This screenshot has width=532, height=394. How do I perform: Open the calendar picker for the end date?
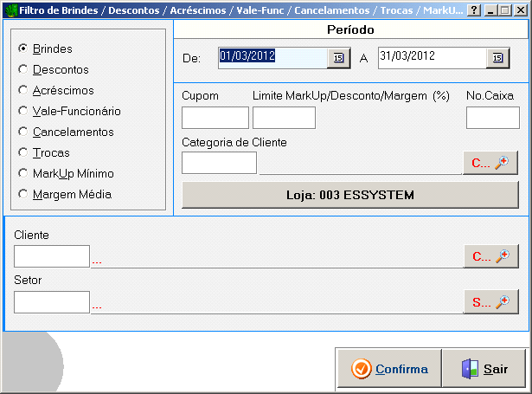[497, 58]
